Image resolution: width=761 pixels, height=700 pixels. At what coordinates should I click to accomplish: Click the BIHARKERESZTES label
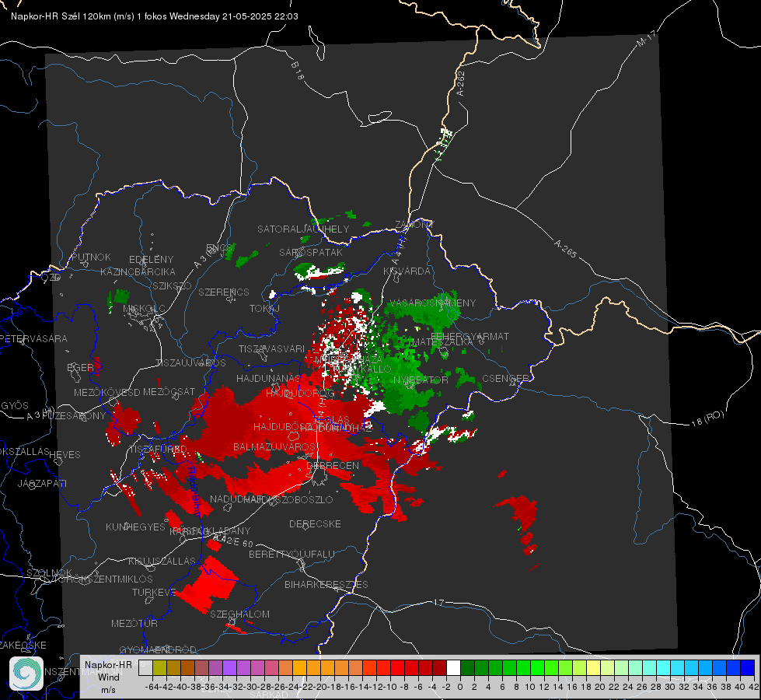[326, 584]
